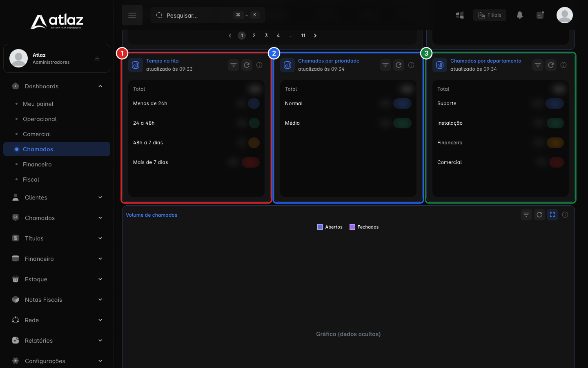
Task: Expand Volume de chamados chart to fullscreen
Action: point(552,215)
